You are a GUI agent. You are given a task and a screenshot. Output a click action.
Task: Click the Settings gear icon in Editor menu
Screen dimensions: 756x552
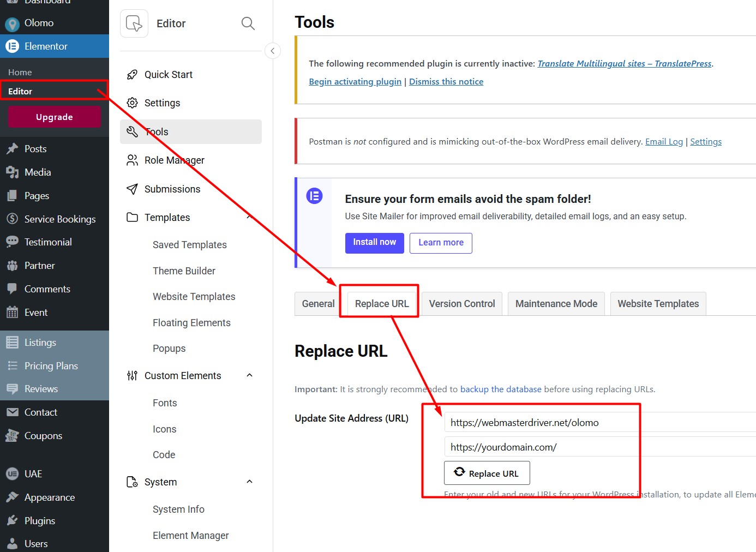132,103
